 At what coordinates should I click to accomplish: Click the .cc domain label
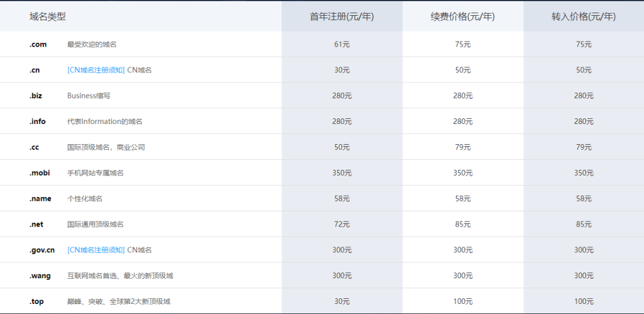pos(34,147)
